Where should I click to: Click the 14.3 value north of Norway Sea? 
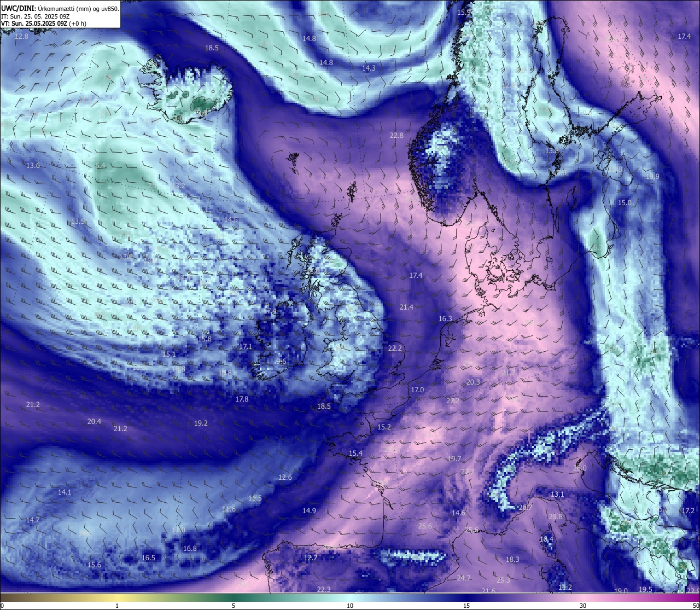(369, 68)
